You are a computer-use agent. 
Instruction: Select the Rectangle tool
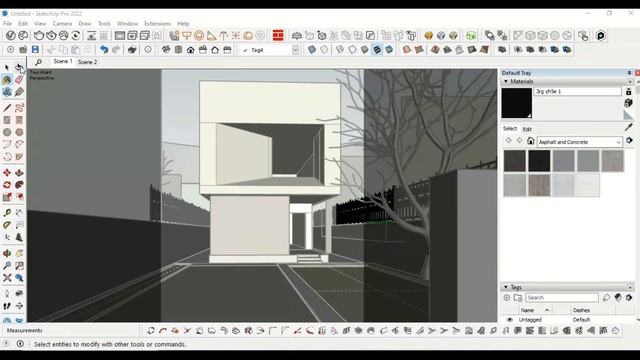tap(7, 120)
